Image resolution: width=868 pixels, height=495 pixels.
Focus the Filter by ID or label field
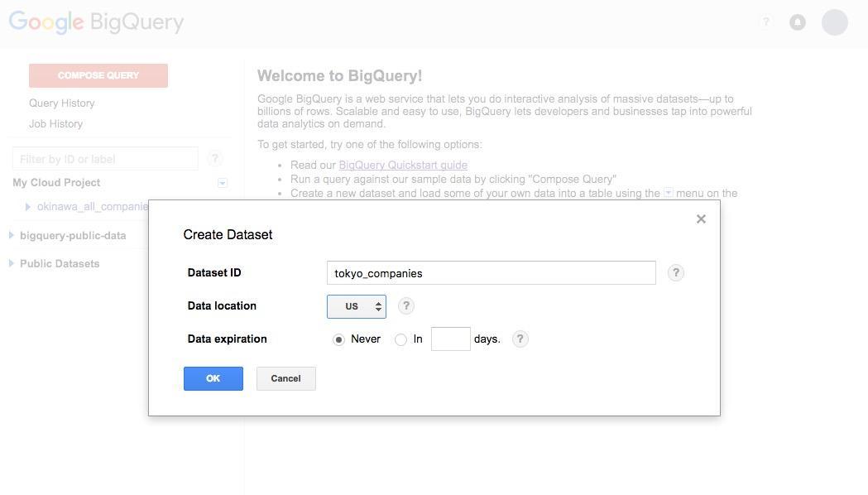(x=105, y=159)
